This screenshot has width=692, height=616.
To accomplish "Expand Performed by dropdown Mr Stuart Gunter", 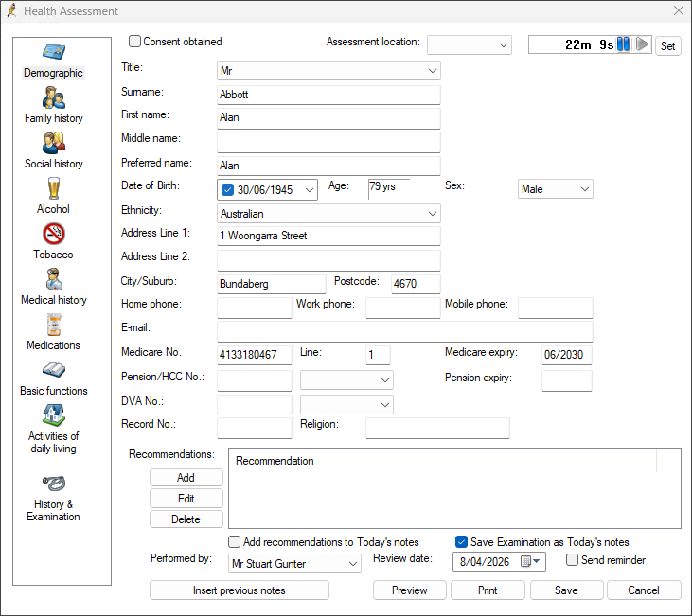I will coord(294,564).
